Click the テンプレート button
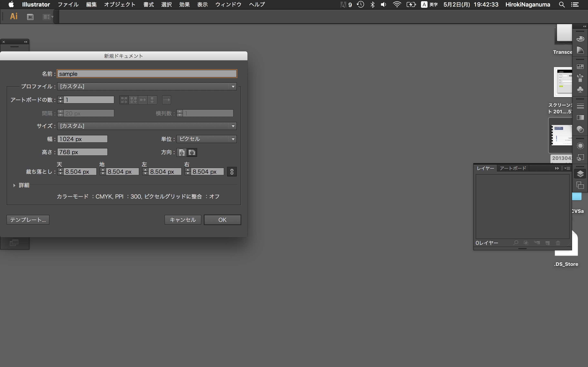This screenshot has height=367, width=588. (28, 219)
